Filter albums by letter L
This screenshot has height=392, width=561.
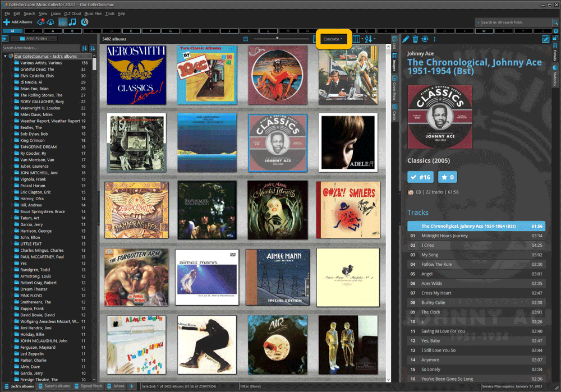coord(268,31)
